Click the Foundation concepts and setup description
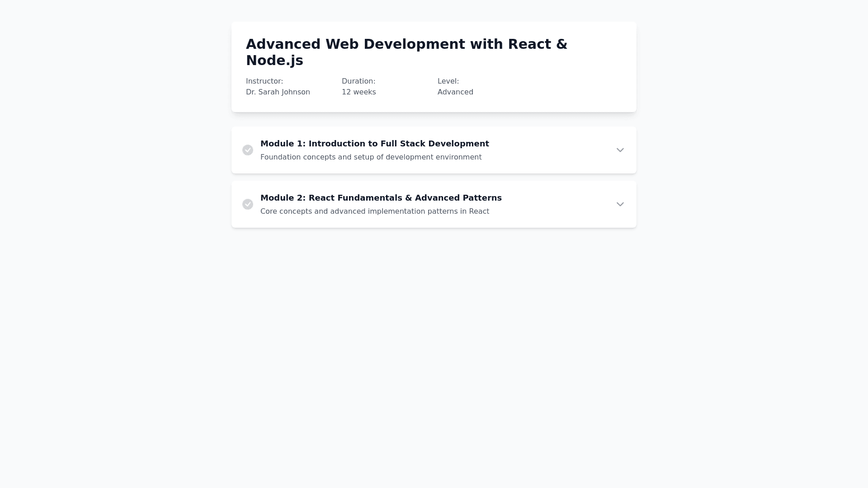Screen dimensions: 868x488 coord(371,157)
